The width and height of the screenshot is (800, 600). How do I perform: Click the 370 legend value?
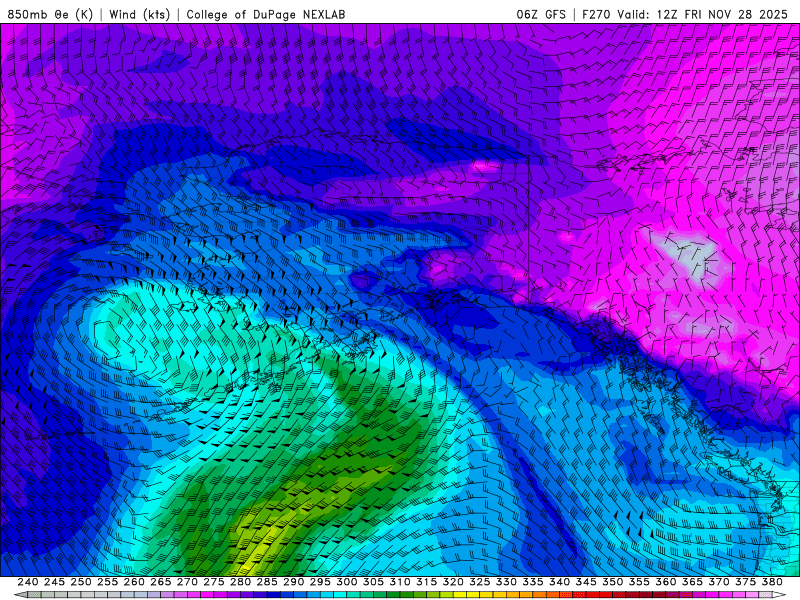[719, 582]
